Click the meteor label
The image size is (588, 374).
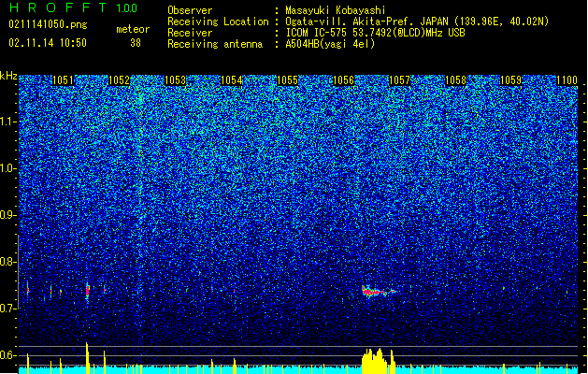[x=133, y=29]
